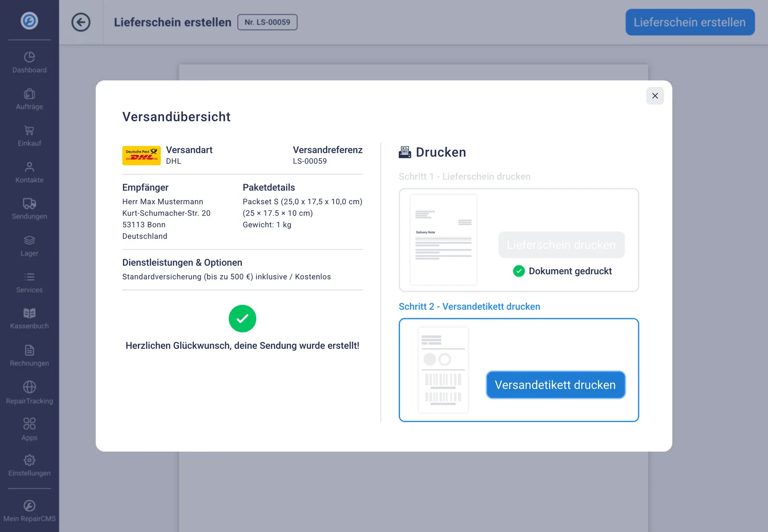768x532 pixels.
Task: Open Rechnungen document icon
Action: click(x=29, y=351)
